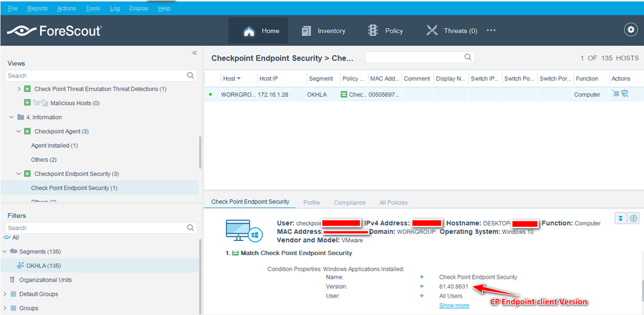The image size is (644, 315).
Task: Select Malicious Hosts (0) view
Action: click(75, 103)
